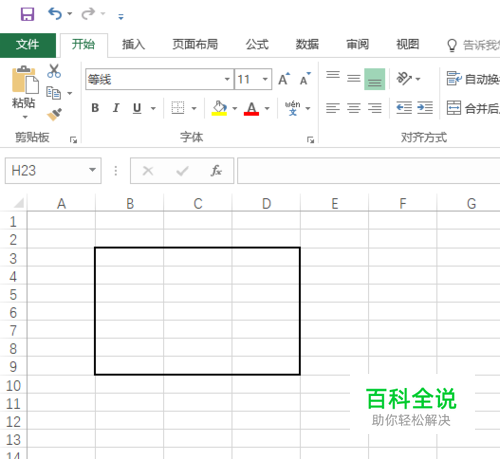Click the confirm checkmark in formula bar
Image resolution: width=500 pixels, height=459 pixels.
coord(182,171)
